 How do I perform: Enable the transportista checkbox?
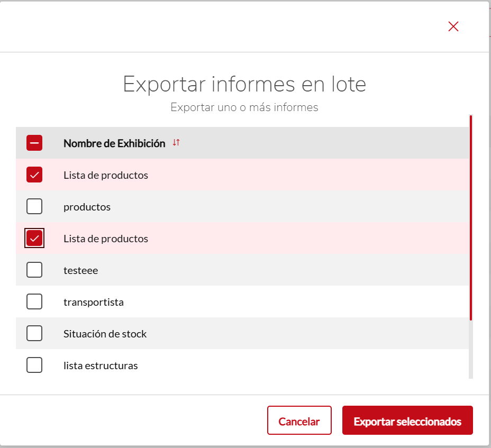[x=34, y=301]
